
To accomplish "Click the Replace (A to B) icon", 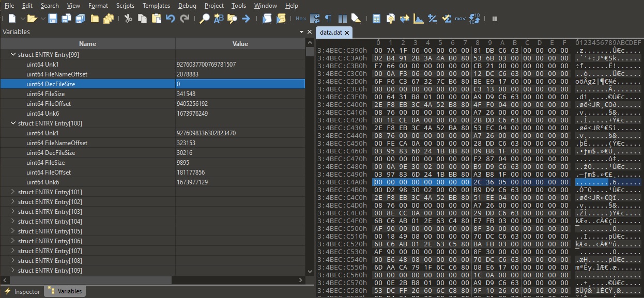I will point(219,19).
